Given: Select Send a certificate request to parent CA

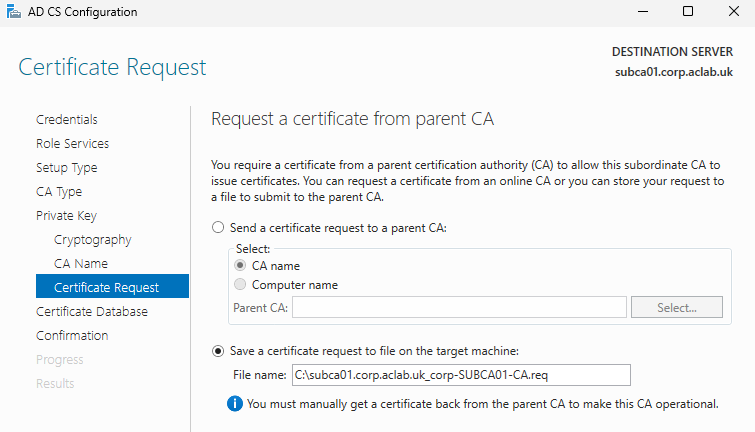Looking at the screenshot, I should tap(219, 228).
